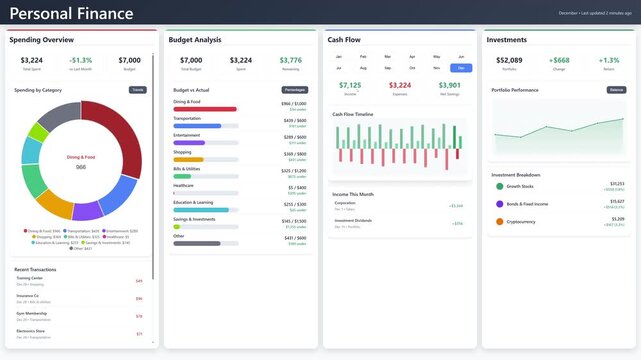Select the Oct month tab
This screenshot has width=641, height=360.
(412, 68)
